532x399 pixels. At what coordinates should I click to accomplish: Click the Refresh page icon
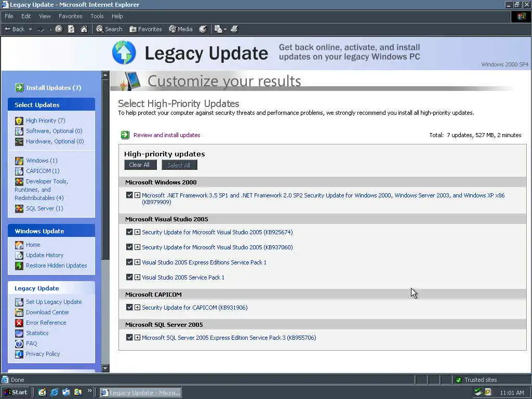pyautogui.click(x=71, y=29)
